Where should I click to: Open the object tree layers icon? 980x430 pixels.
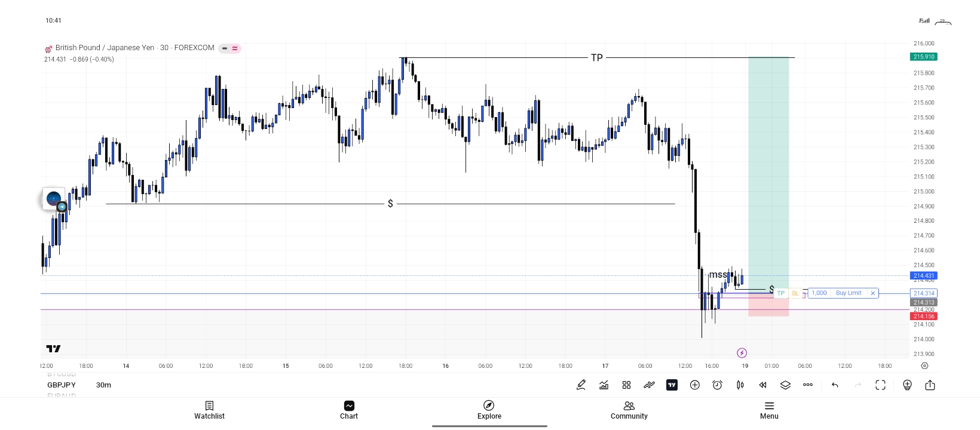click(x=785, y=385)
